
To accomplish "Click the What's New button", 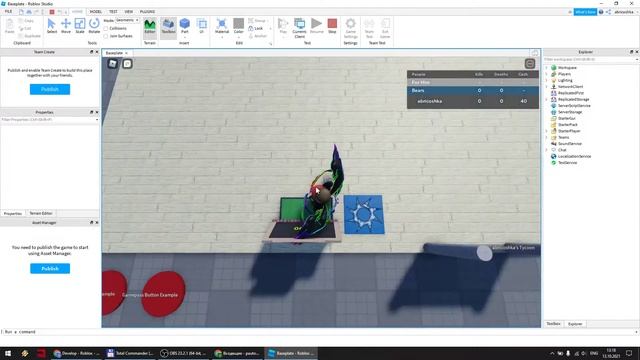I will (x=585, y=12).
